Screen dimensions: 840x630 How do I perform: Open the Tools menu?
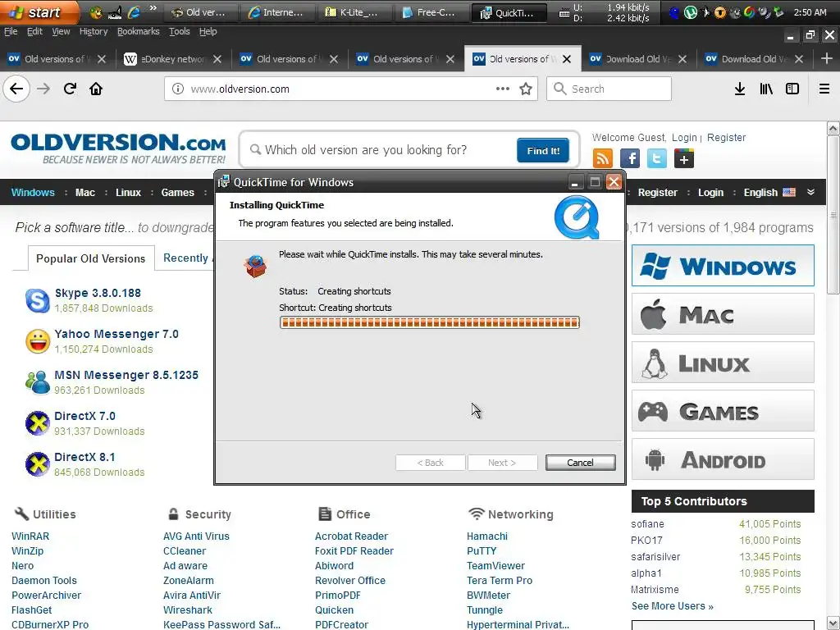[x=180, y=32]
